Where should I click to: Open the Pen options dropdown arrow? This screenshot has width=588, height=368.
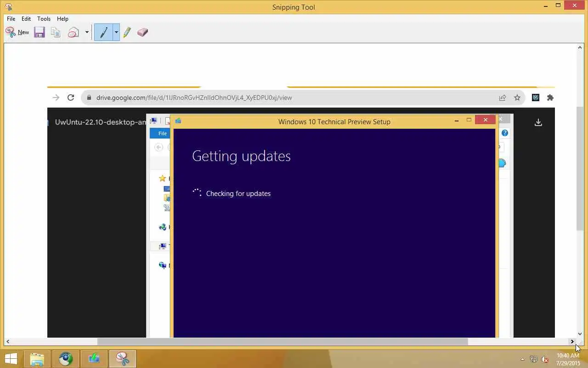[x=116, y=32]
